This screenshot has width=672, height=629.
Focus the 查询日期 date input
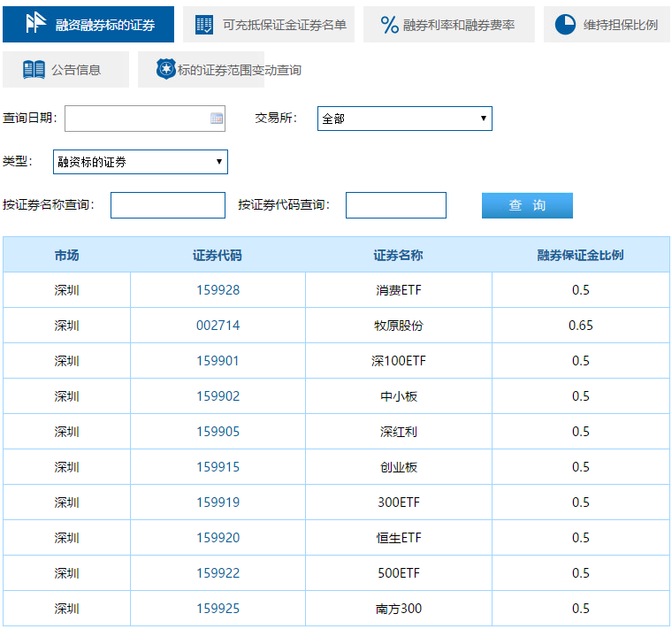click(145, 119)
